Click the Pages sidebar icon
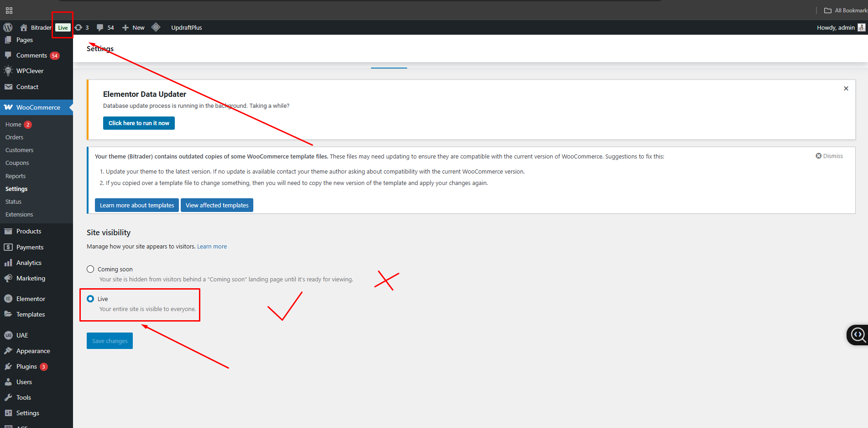 (x=8, y=40)
